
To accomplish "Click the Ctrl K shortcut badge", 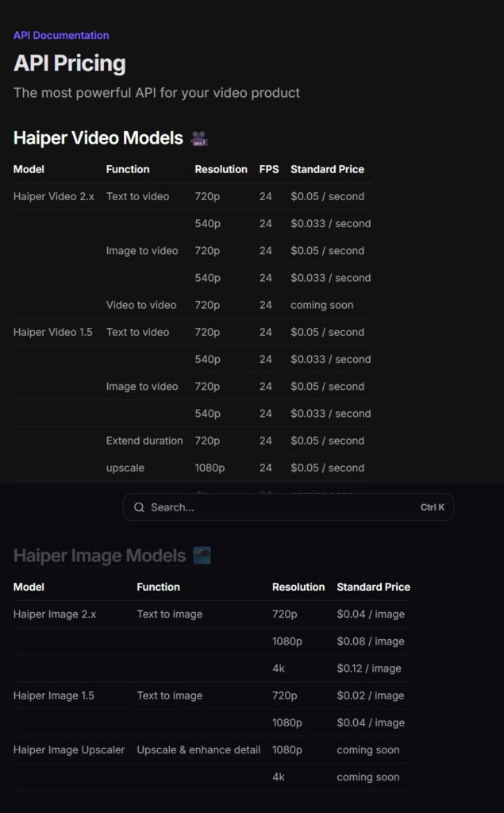I will 432,507.
